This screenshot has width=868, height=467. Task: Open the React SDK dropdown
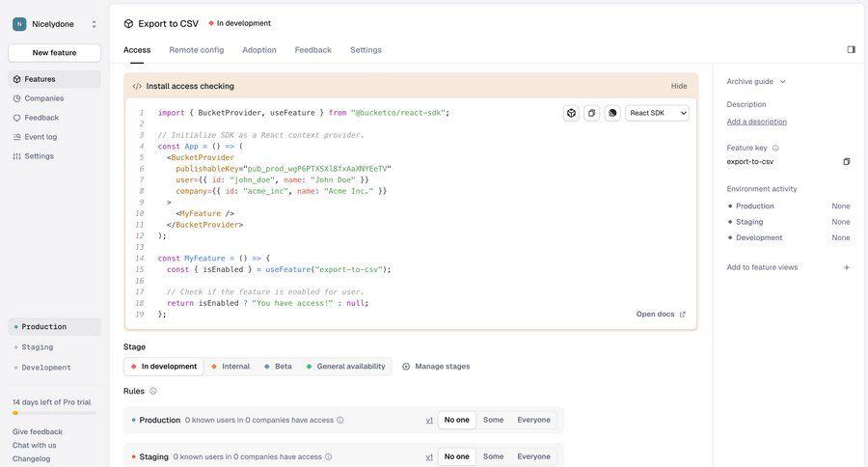(x=657, y=113)
